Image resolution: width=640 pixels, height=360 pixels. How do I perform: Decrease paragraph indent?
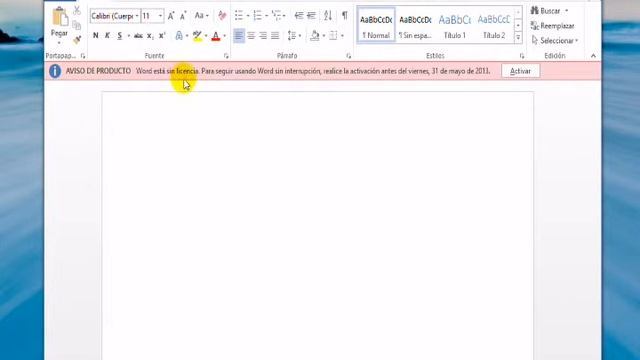(299, 16)
